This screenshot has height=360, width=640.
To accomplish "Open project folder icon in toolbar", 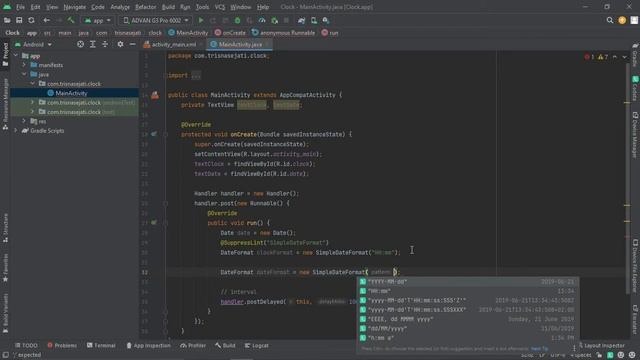I will [7, 20].
